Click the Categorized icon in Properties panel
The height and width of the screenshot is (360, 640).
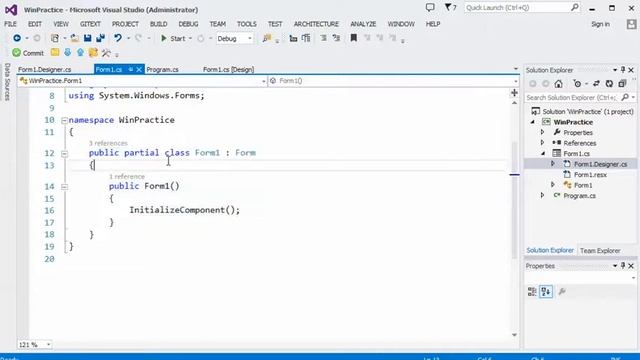point(532,291)
